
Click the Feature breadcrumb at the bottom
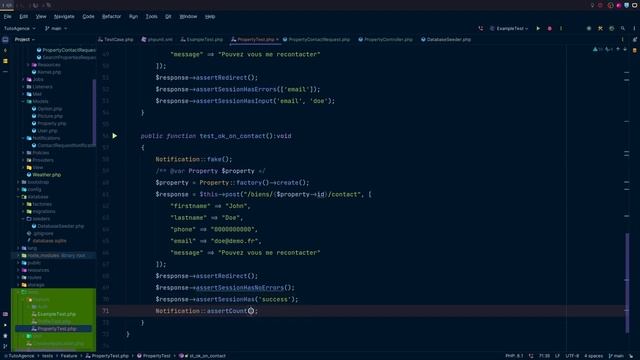pyautogui.click(x=69, y=356)
